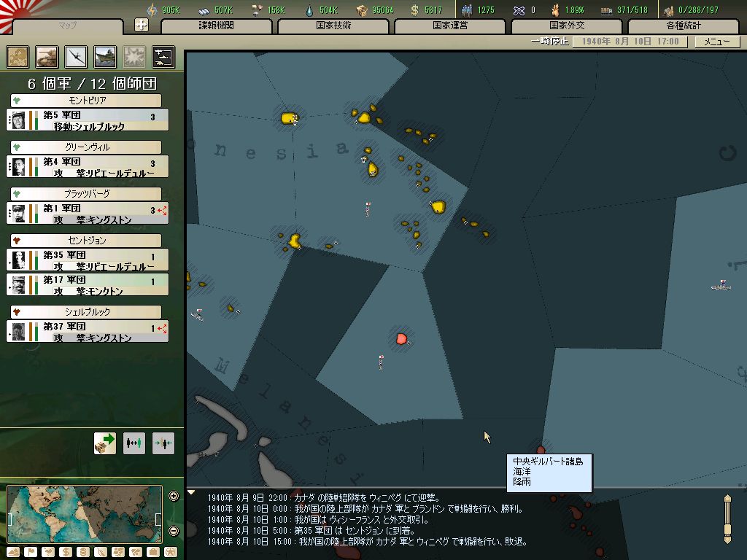Collapse the シェルブルック province group header
This screenshot has width=747, height=560.
tap(86, 312)
